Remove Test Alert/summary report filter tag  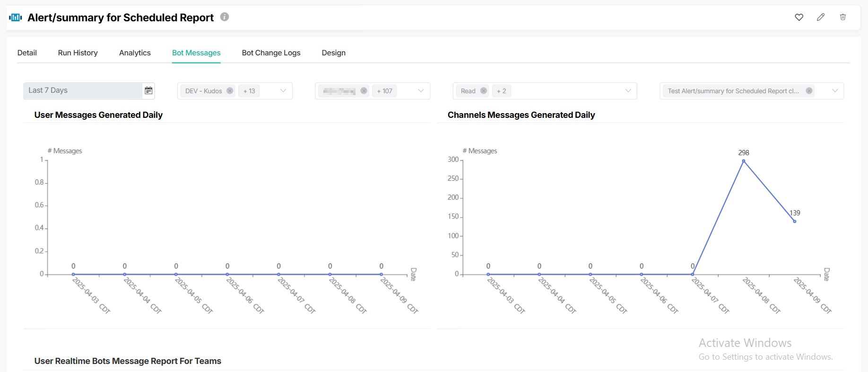[809, 91]
